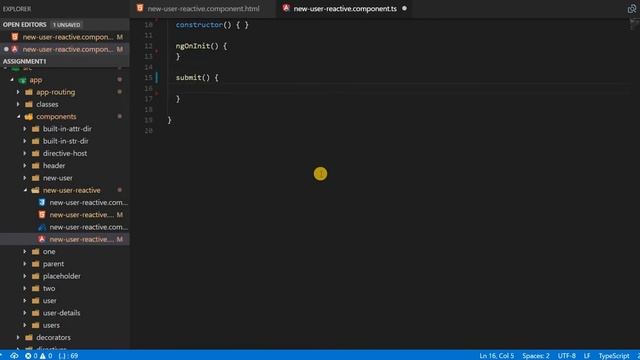Change line ending LF setting
The width and height of the screenshot is (640, 360).
587,356
